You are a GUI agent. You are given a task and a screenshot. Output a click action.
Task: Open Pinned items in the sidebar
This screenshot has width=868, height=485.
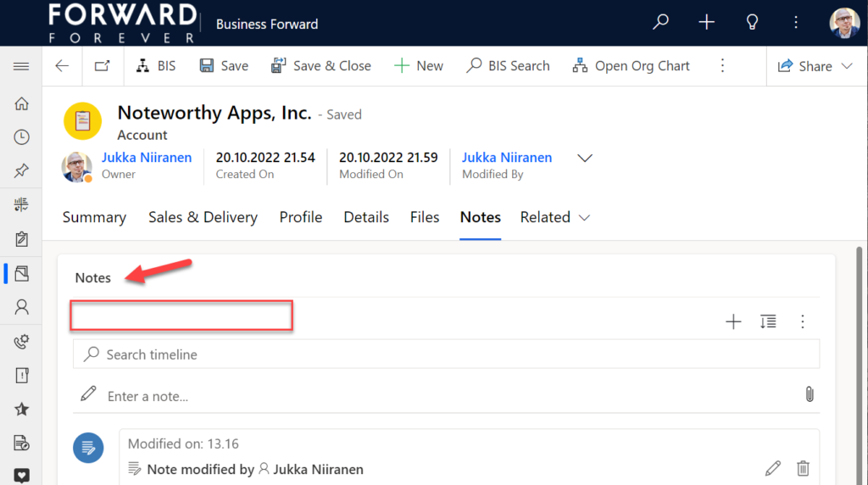(21, 170)
